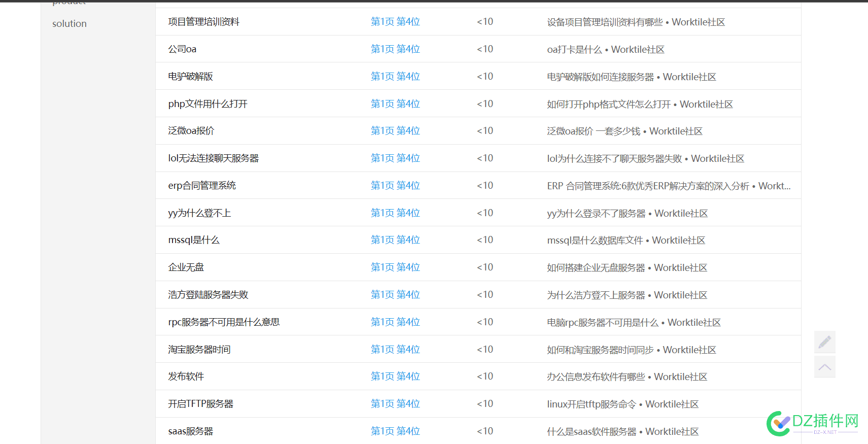Click <10 value in saas服务器 row

click(x=485, y=431)
